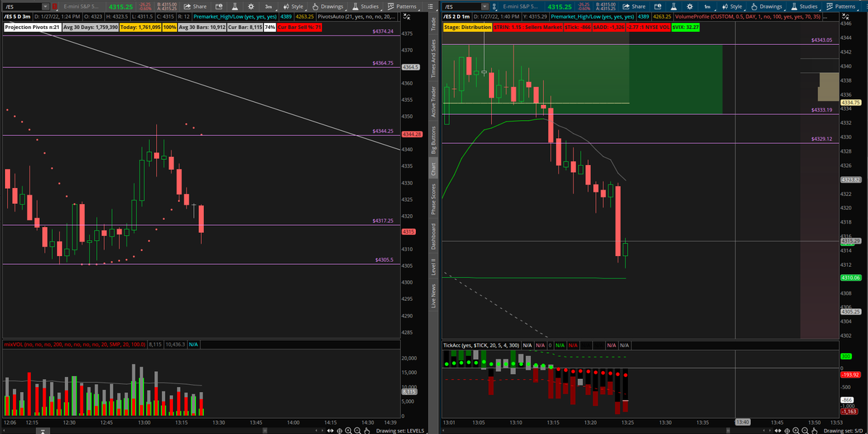The width and height of the screenshot is (868, 434).
Task: Open chart settings gear in left chart
Action: [250, 7]
